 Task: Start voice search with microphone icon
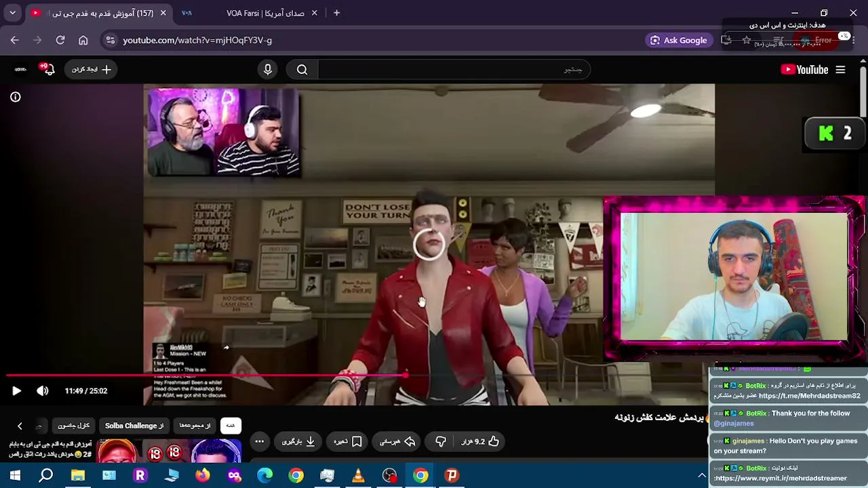(x=268, y=69)
